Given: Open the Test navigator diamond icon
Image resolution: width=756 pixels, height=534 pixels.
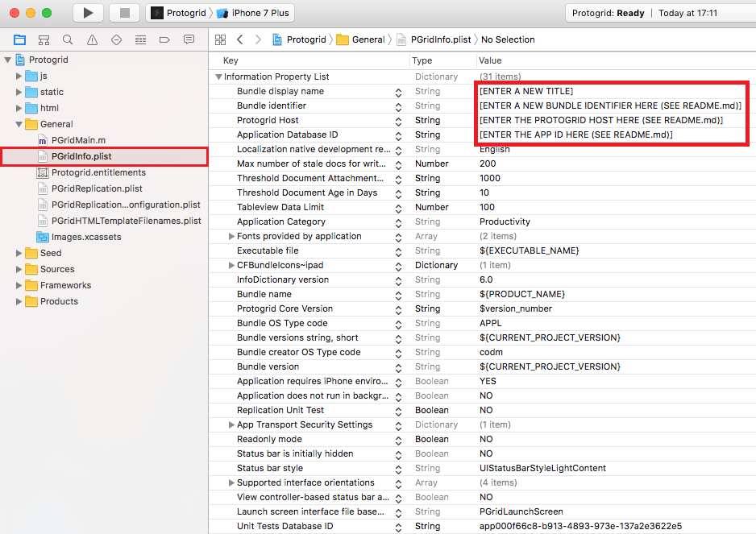Looking at the screenshot, I should (116, 40).
